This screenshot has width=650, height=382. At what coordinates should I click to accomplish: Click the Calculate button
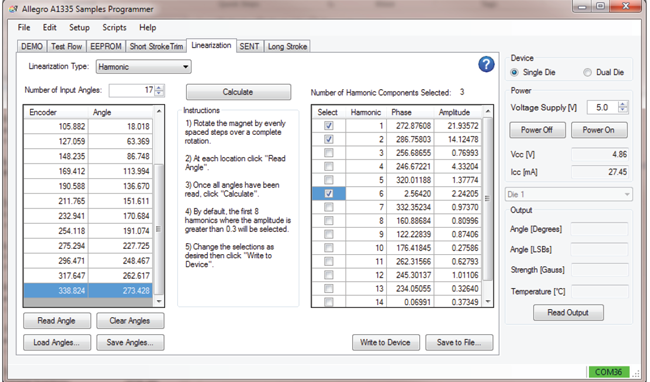pos(238,92)
